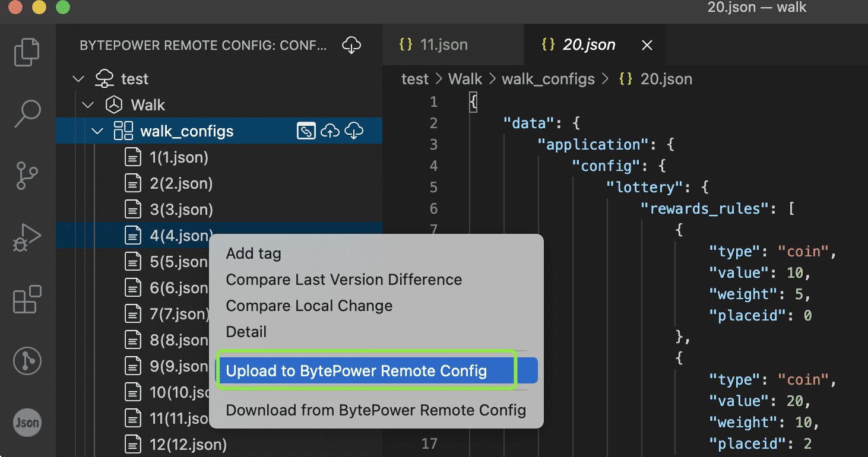Switch to the 20.json tab
The height and width of the screenshot is (457, 868).
point(595,45)
